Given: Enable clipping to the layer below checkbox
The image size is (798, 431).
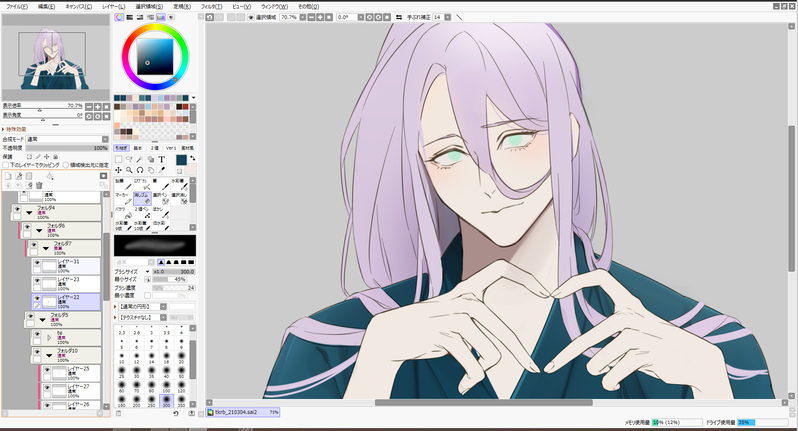Looking at the screenshot, I should point(6,165).
